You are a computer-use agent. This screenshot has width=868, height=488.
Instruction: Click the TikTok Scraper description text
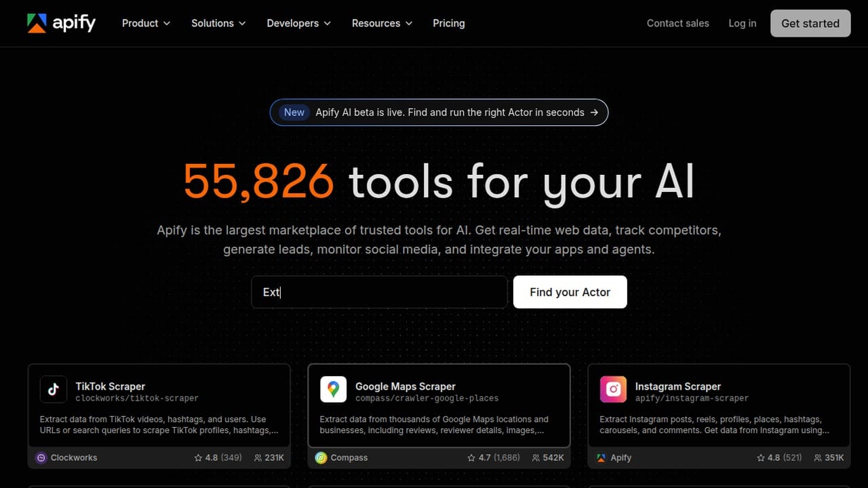coord(159,425)
